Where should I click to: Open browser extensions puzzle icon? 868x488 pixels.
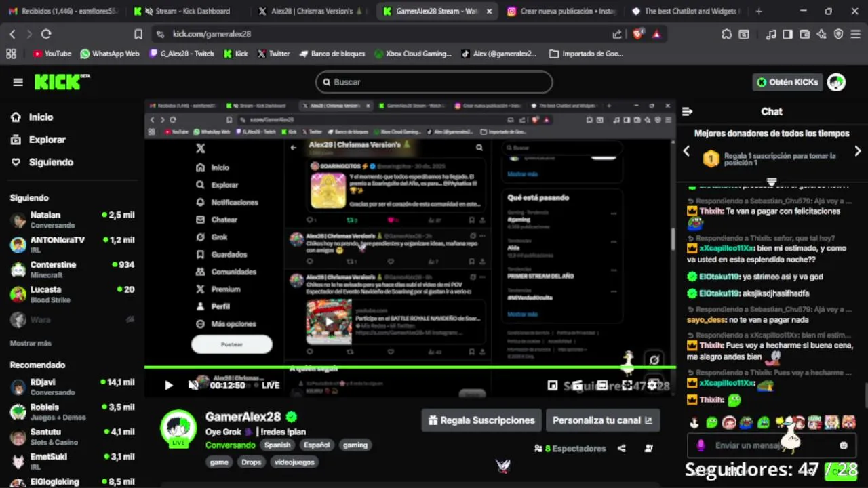point(727,34)
